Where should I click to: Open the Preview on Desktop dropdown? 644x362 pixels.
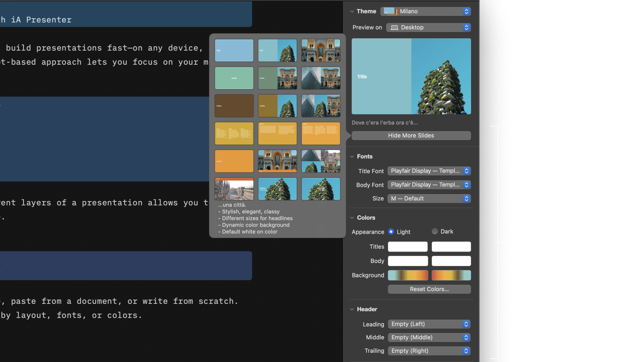428,27
